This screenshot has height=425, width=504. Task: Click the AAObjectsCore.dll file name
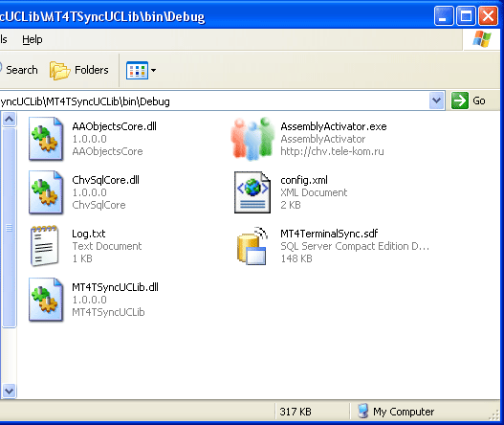(114, 126)
